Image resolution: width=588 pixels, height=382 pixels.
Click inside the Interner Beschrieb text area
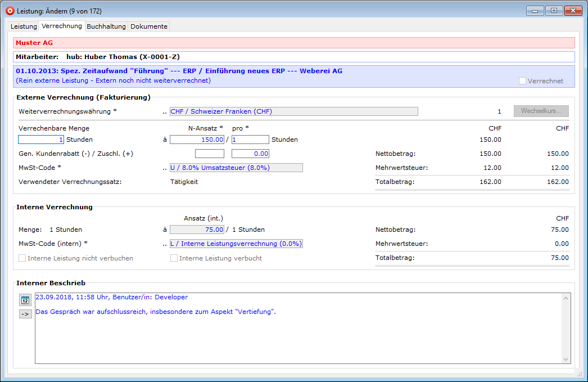tap(298, 338)
